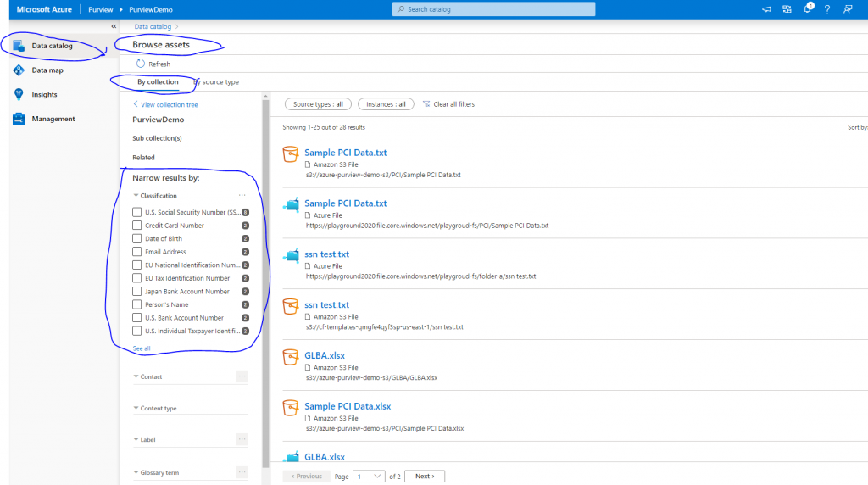
Task: Click View collection tree link
Action: pyautogui.click(x=165, y=104)
